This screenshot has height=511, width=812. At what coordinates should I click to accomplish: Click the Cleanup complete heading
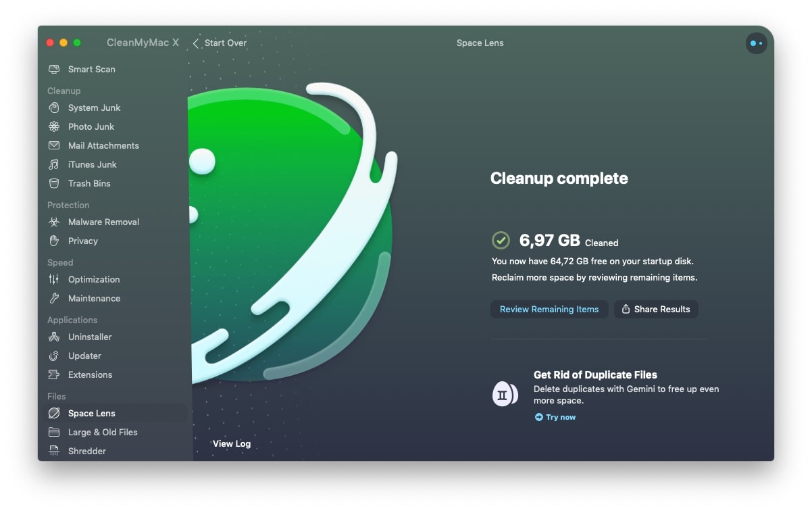click(x=559, y=178)
